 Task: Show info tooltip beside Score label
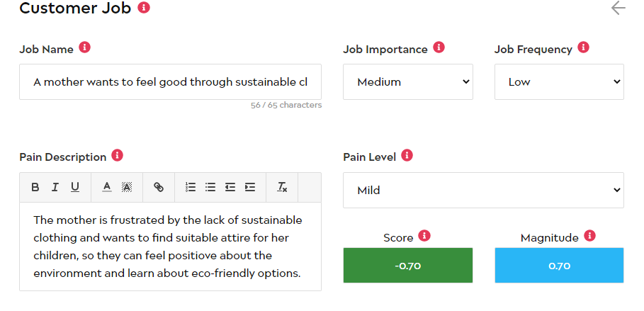click(x=424, y=236)
